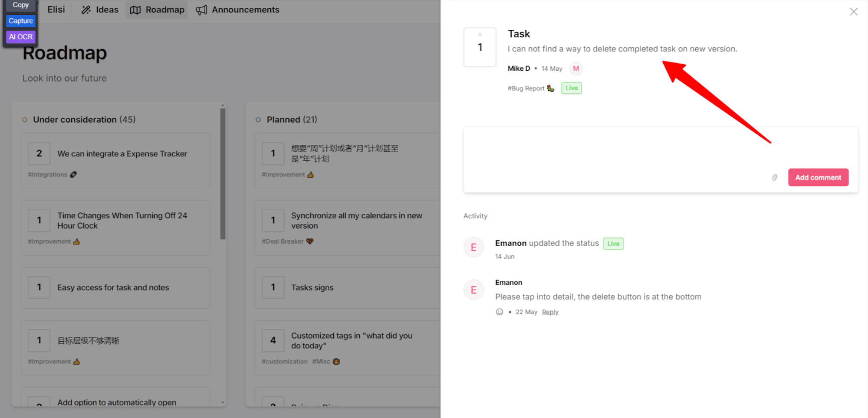Open the emoji reaction icon under Emanon's comment
868x418 pixels.
tap(500, 312)
